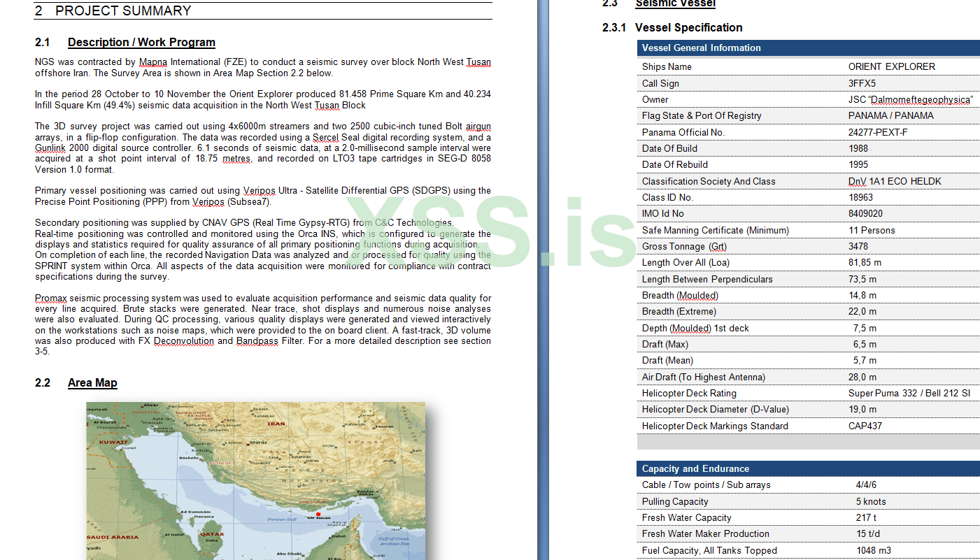Click the 'Length Over All (Loa)' label

pyautogui.click(x=686, y=262)
